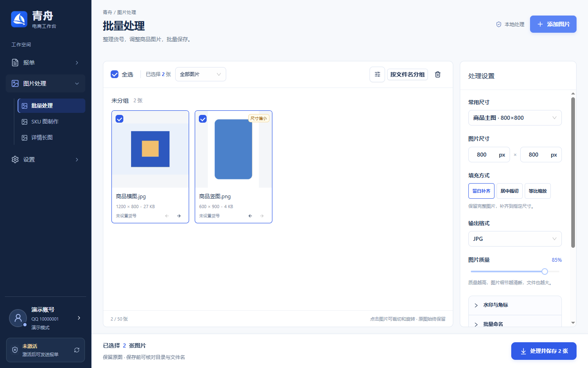
Task: Click the refresh activation status icon
Action: point(77,350)
